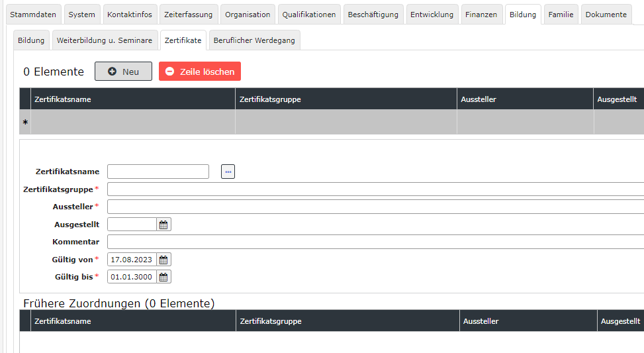Select the Gültig bis date 01.01.3000
The width and height of the screenshot is (644, 353).
coord(132,277)
